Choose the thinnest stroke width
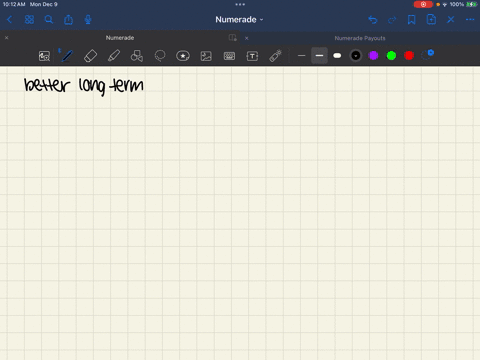 [301, 56]
